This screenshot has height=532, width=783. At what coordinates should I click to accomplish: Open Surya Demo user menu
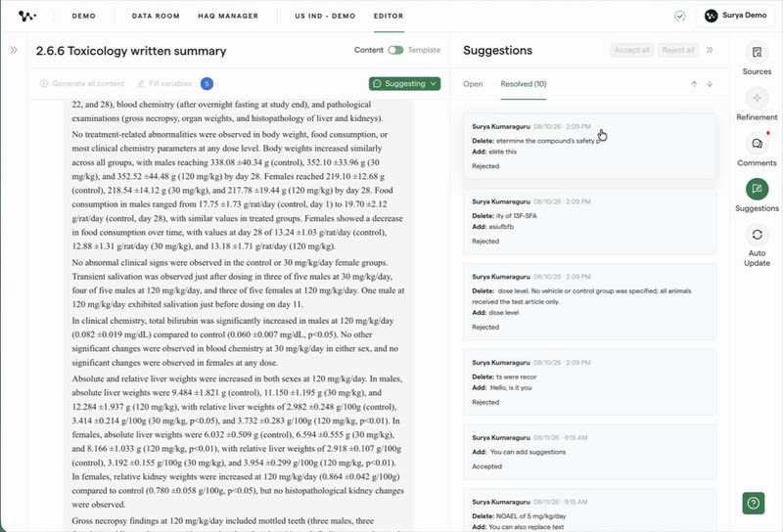(x=736, y=16)
